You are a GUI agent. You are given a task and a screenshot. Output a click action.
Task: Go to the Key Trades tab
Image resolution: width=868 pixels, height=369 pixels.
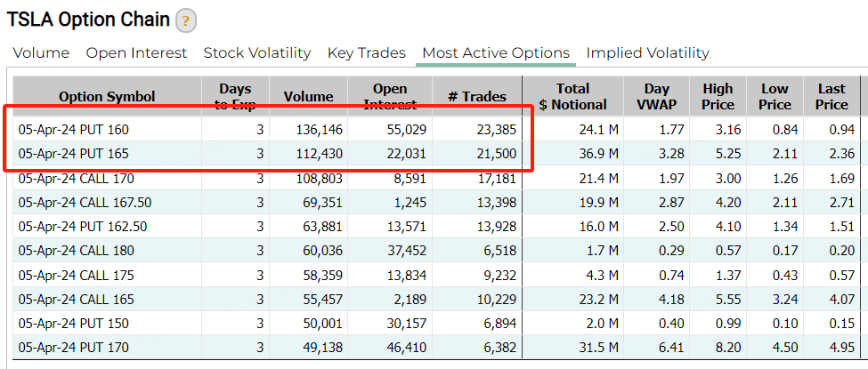click(367, 53)
